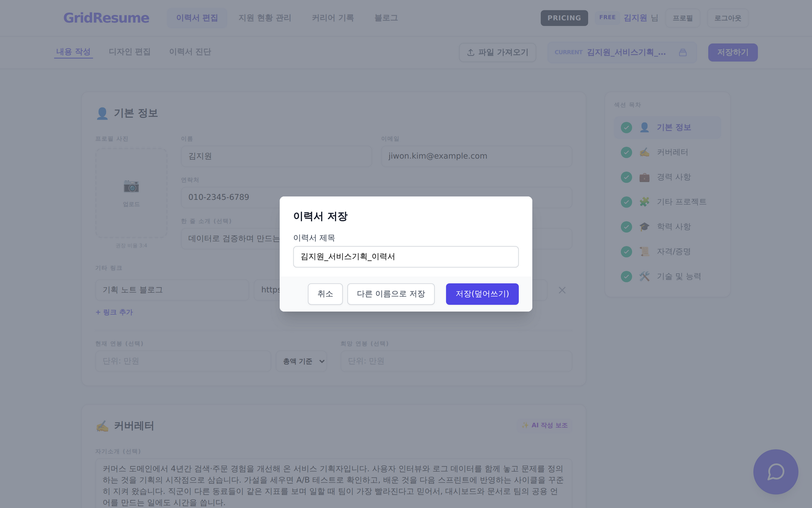
Task: Switch to the 내용 작성 tab
Action: pos(73,52)
